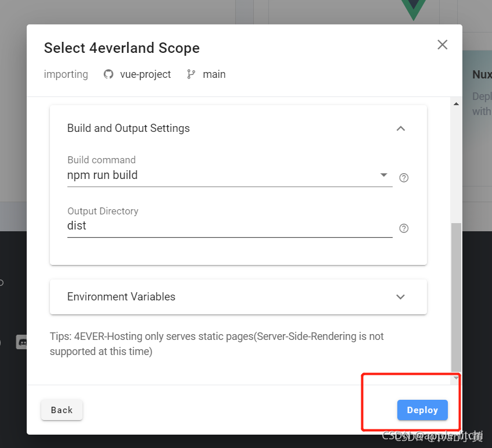Click the branch icon beside main
The height and width of the screenshot is (448, 492).
(191, 74)
